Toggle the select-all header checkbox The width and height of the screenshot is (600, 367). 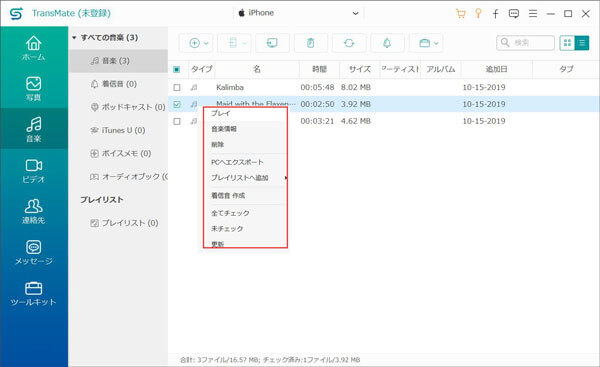click(x=177, y=69)
